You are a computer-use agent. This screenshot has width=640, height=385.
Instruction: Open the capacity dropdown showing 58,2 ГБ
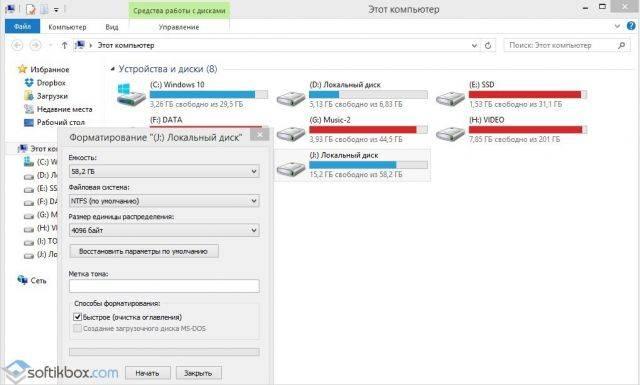point(164,171)
